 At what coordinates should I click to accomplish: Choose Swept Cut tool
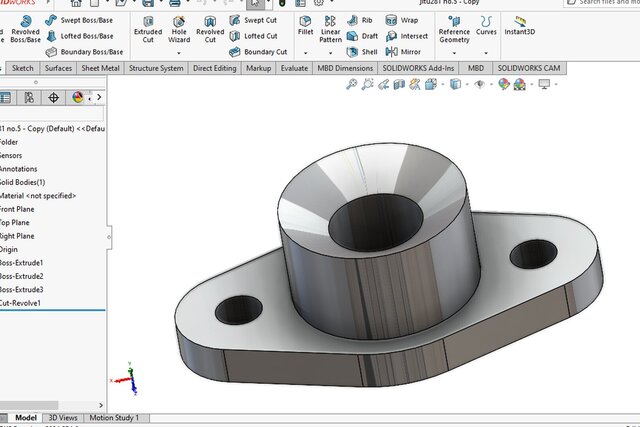[253, 20]
